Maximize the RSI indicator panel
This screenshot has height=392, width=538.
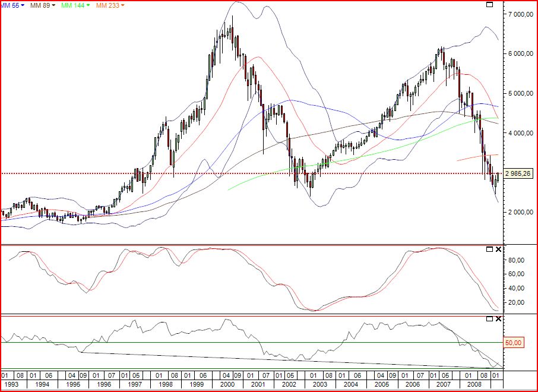click(x=490, y=319)
